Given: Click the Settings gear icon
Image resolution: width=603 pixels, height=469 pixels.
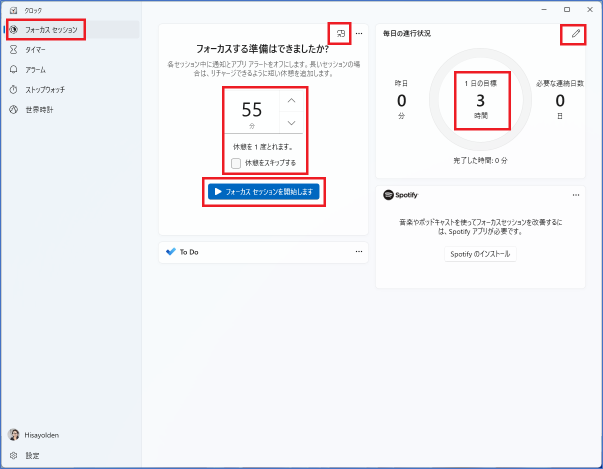Looking at the screenshot, I should pos(13,455).
